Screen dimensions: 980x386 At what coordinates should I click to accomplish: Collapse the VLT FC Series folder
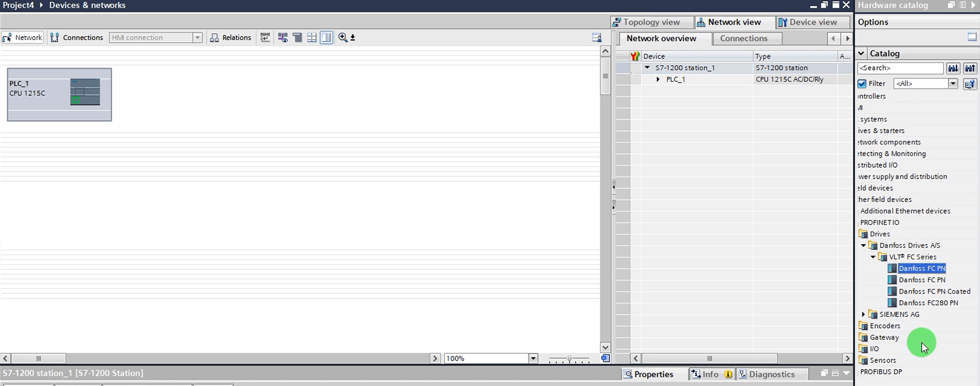[873, 257]
